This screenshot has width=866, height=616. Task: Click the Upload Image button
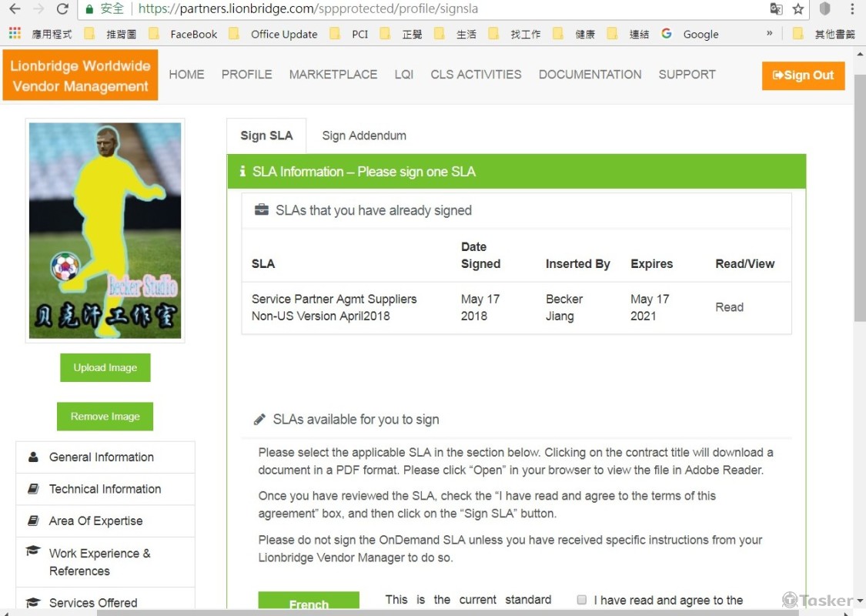click(x=105, y=368)
